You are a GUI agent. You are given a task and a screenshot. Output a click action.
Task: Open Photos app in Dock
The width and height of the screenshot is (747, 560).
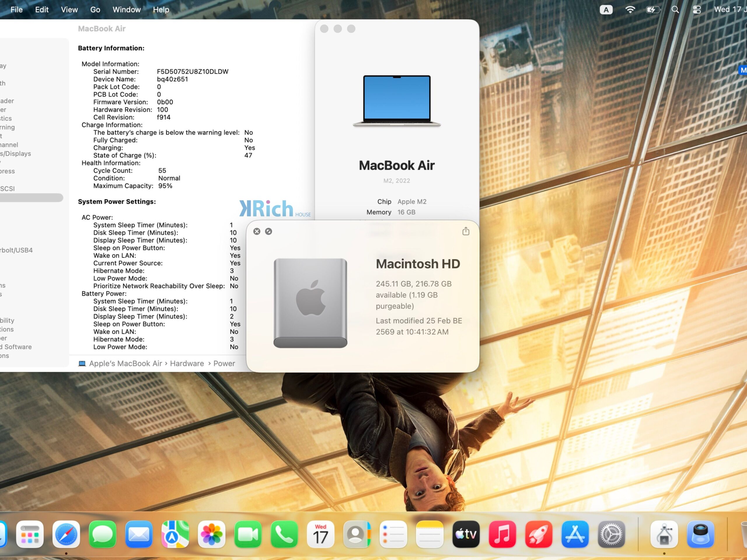coord(212,534)
